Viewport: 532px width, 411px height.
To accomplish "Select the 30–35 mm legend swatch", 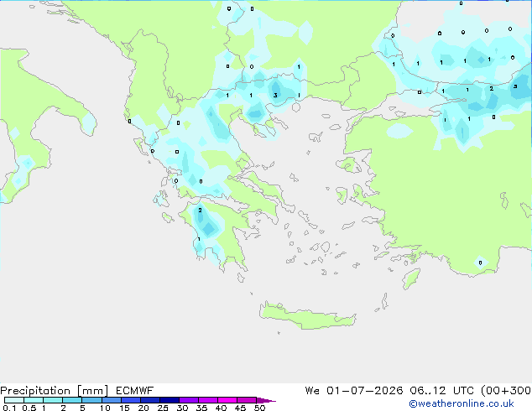I will click(189, 400).
